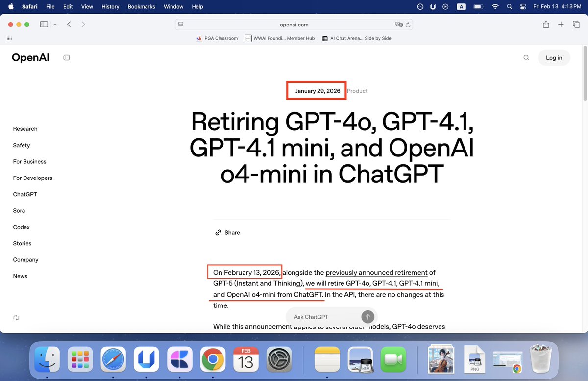Screen dimensions: 588x381
Task: Open Finder from the Dock
Action: tap(47, 360)
